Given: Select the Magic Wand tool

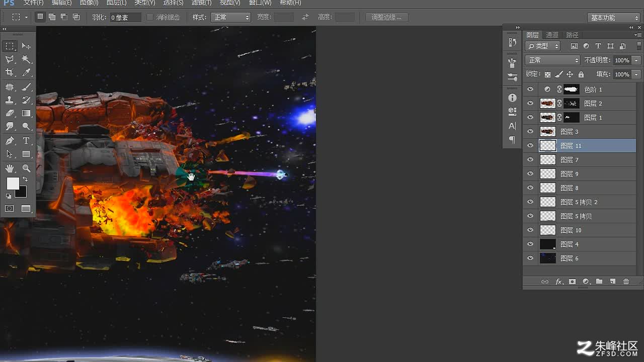Looking at the screenshot, I should click(x=26, y=59).
